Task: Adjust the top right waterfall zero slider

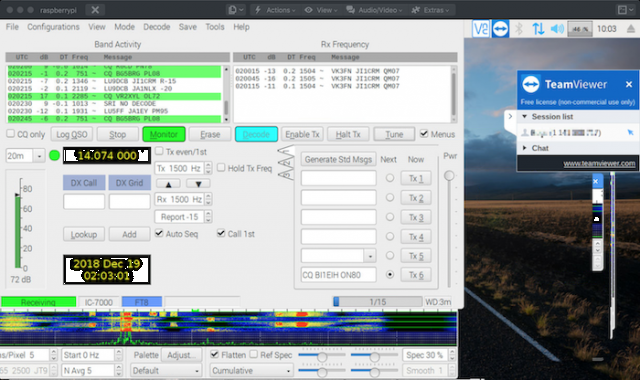Action: click(x=374, y=357)
